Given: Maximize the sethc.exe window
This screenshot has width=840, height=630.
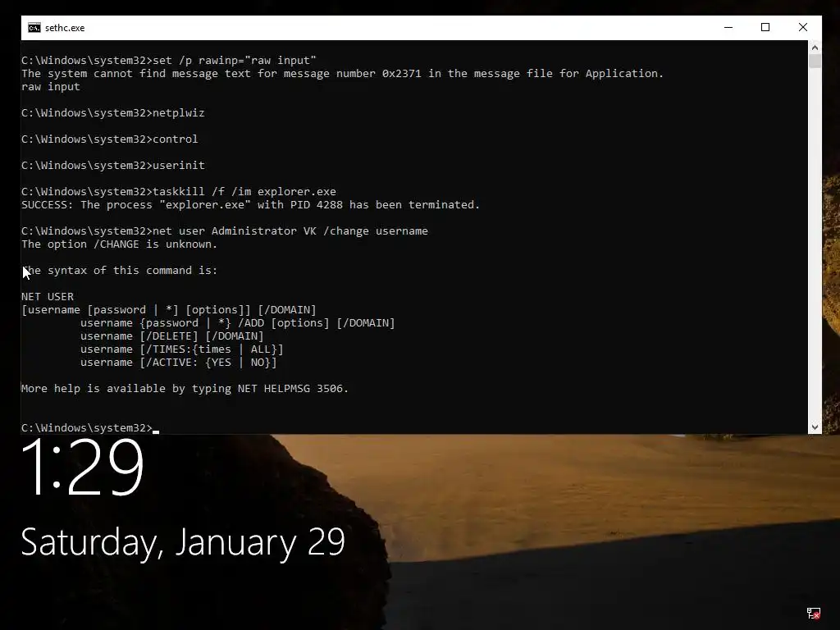Looking at the screenshot, I should pyautogui.click(x=765, y=27).
